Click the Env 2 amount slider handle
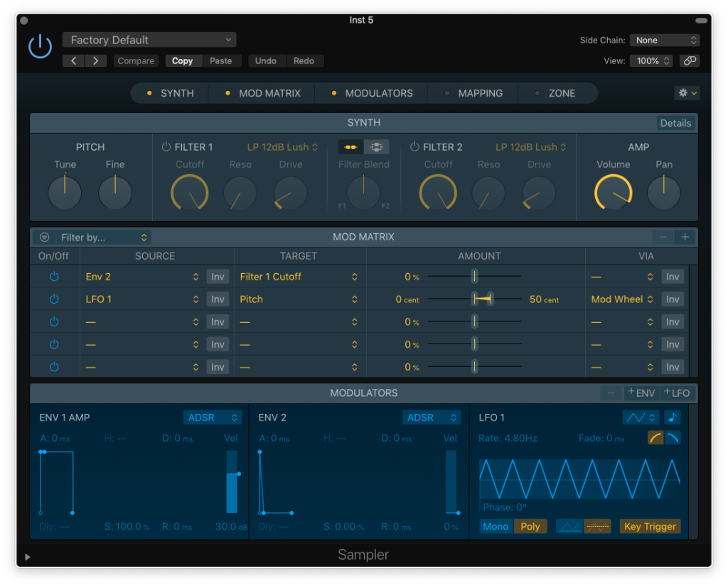 tap(474, 277)
